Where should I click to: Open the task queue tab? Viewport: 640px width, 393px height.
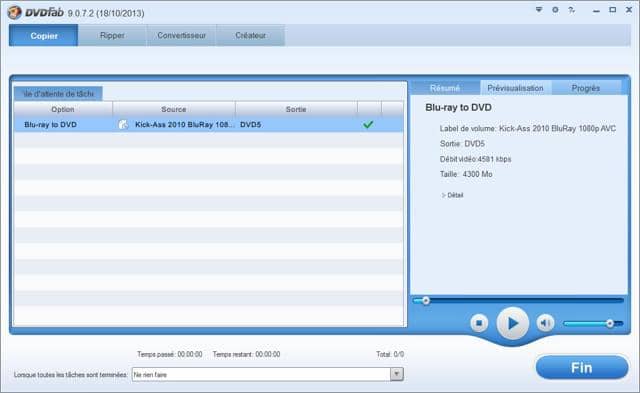pos(58,94)
